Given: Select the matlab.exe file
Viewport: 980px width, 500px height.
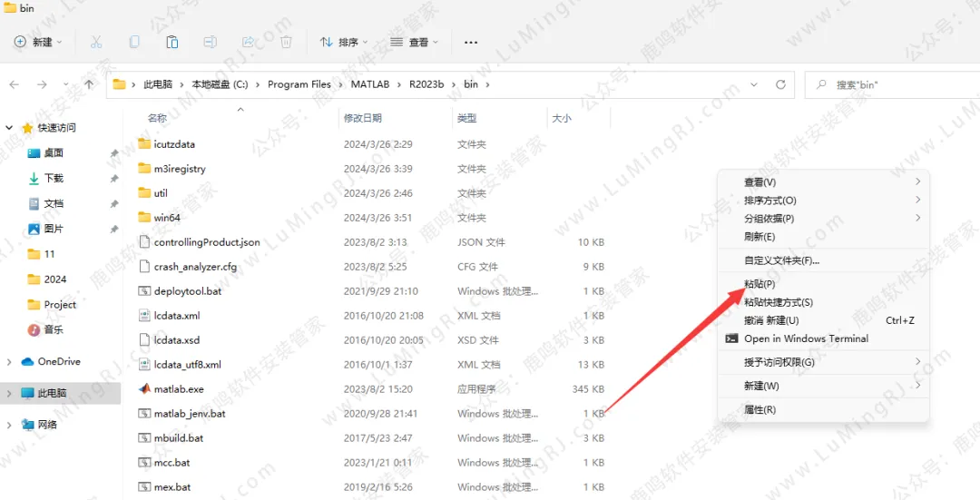Looking at the screenshot, I should coord(179,388).
